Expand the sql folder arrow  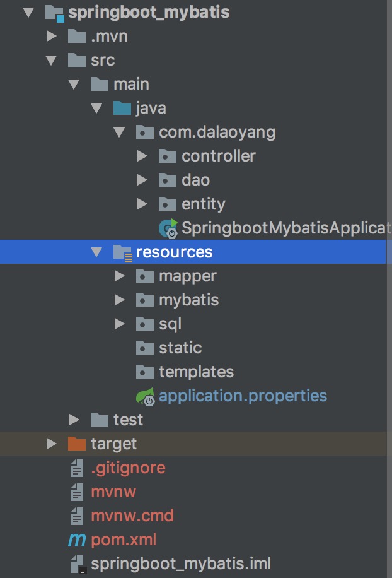point(120,324)
